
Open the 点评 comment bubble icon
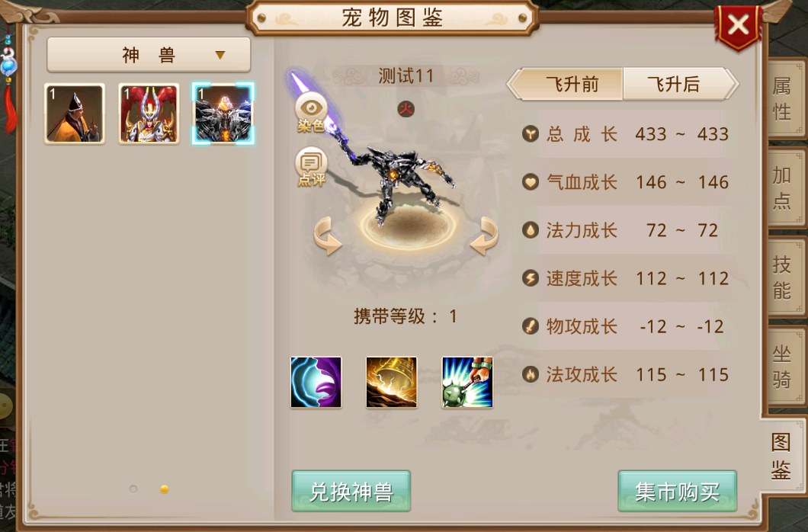click(x=311, y=166)
